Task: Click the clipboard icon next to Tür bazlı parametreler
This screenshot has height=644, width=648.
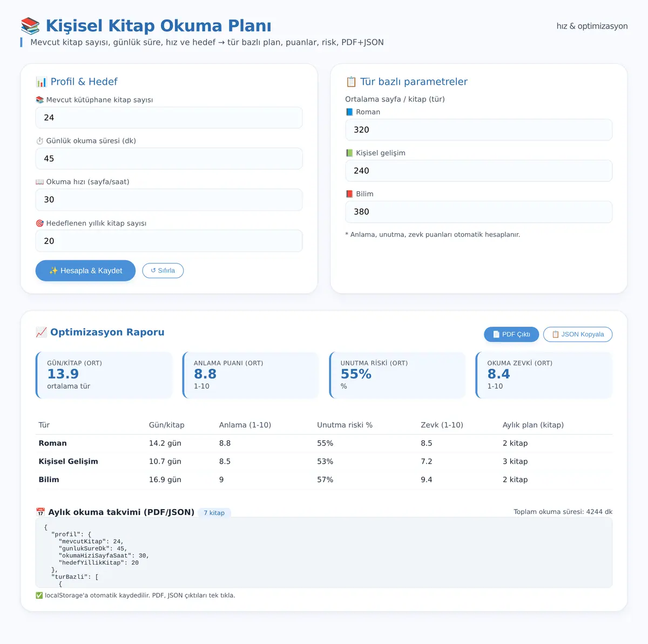Action: 351,82
